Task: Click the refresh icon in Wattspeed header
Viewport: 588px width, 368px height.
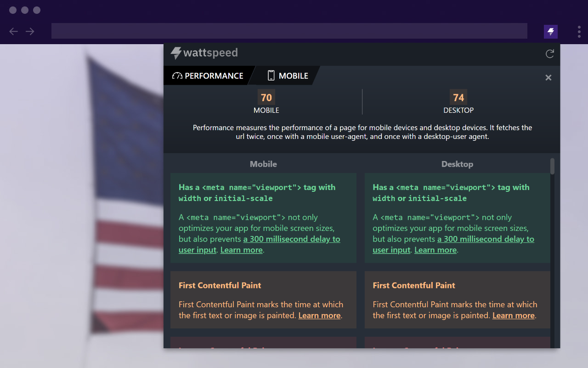Action: click(549, 54)
